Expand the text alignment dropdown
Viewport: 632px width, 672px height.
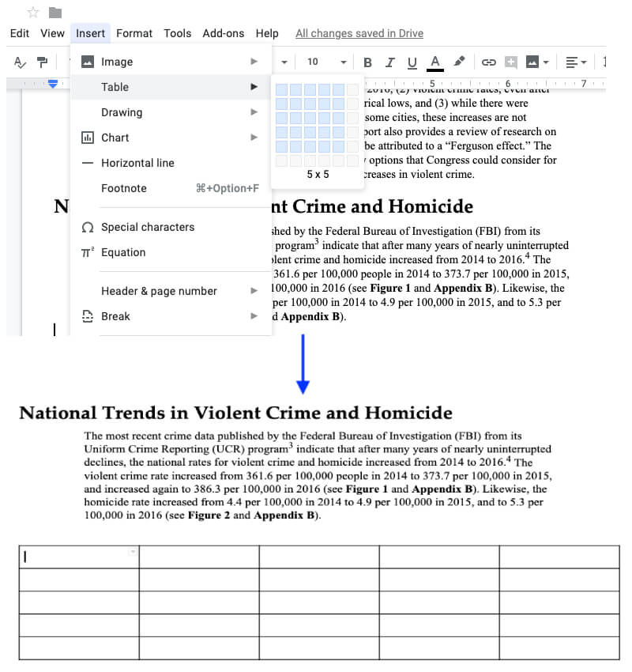pyautogui.click(x=577, y=62)
